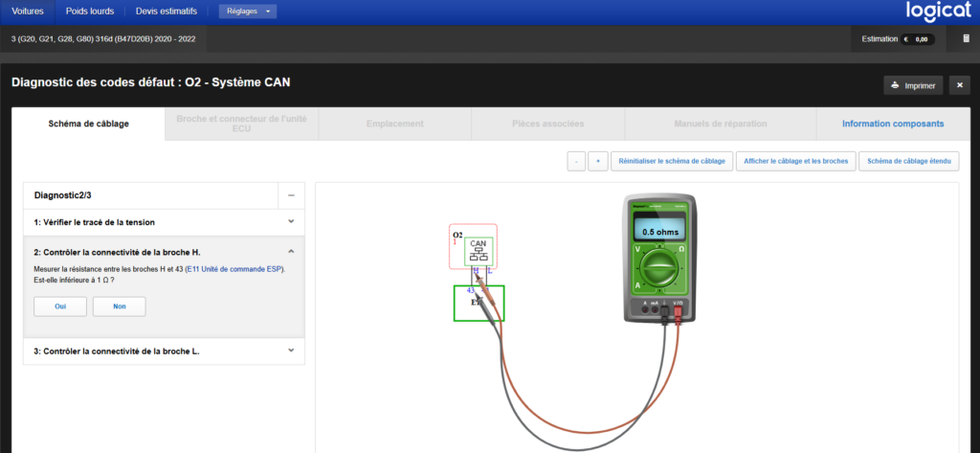Expand step 1 Vérifier le tracé de la tension

164,222
